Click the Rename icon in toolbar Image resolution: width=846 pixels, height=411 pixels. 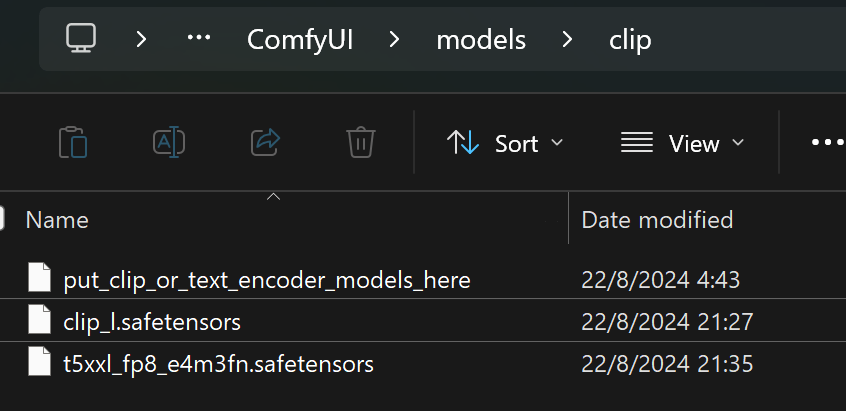pyautogui.click(x=169, y=142)
